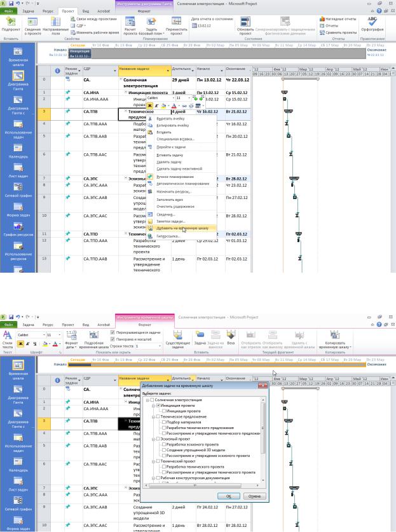Choose Добавить на временную шкалу in context menu
The height and width of the screenshot is (532, 396).
[x=182, y=228]
